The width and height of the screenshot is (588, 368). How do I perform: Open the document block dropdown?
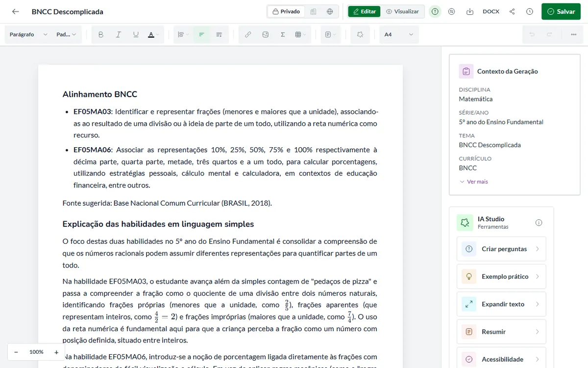(331, 34)
